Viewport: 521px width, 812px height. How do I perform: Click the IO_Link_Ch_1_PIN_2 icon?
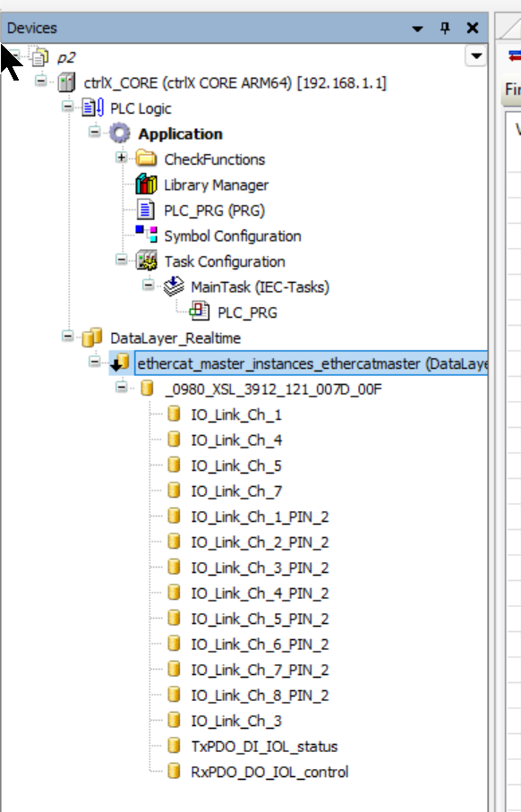pos(174,516)
